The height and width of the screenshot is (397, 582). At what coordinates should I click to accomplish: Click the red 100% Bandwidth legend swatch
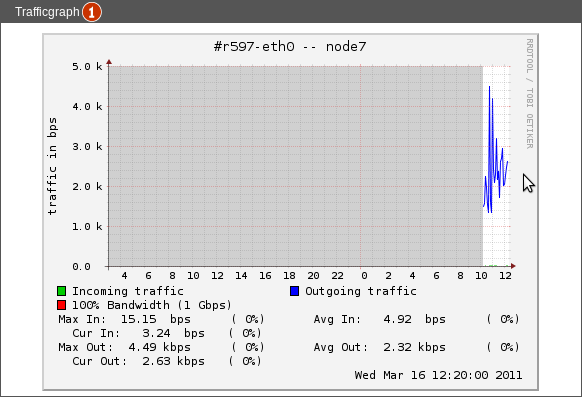[x=62, y=305]
